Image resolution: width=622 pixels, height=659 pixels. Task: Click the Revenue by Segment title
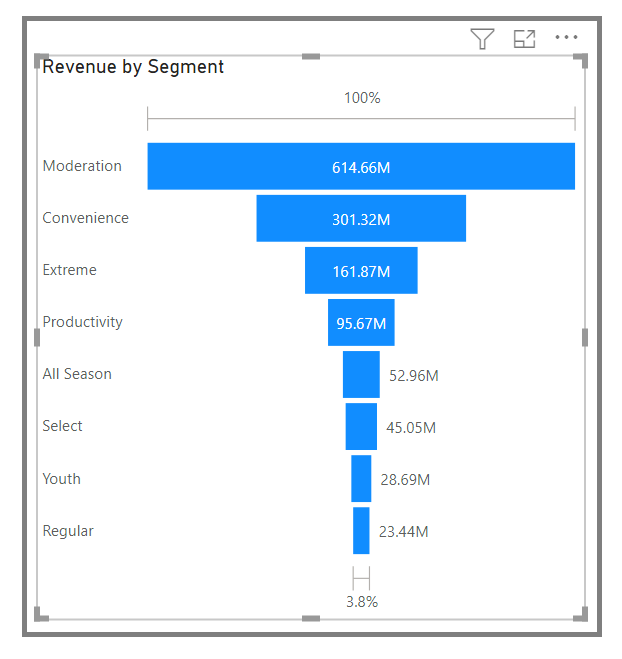point(133,67)
